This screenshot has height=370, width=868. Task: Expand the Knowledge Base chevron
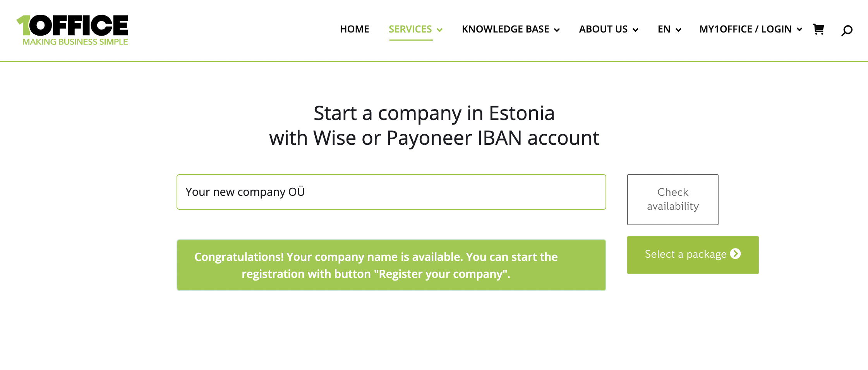coord(557,30)
